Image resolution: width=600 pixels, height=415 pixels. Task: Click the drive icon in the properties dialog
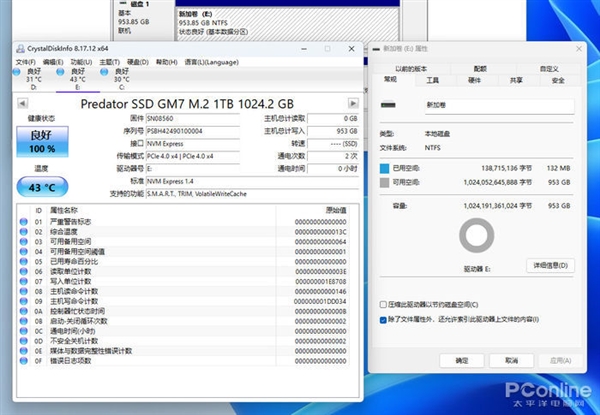pyautogui.click(x=388, y=105)
